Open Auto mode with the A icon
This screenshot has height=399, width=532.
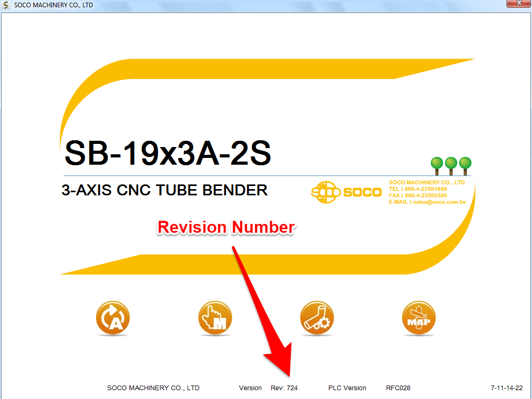tap(113, 318)
